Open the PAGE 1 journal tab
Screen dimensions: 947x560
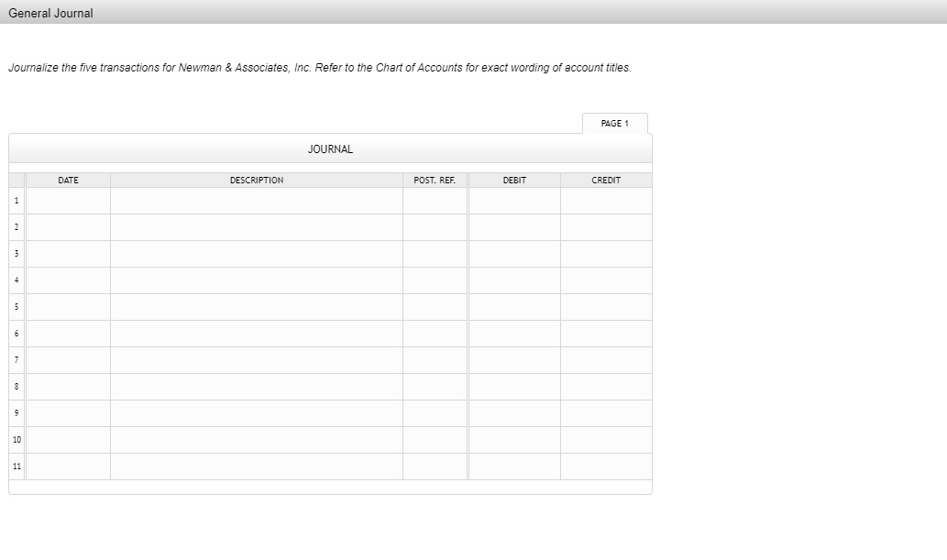615,123
